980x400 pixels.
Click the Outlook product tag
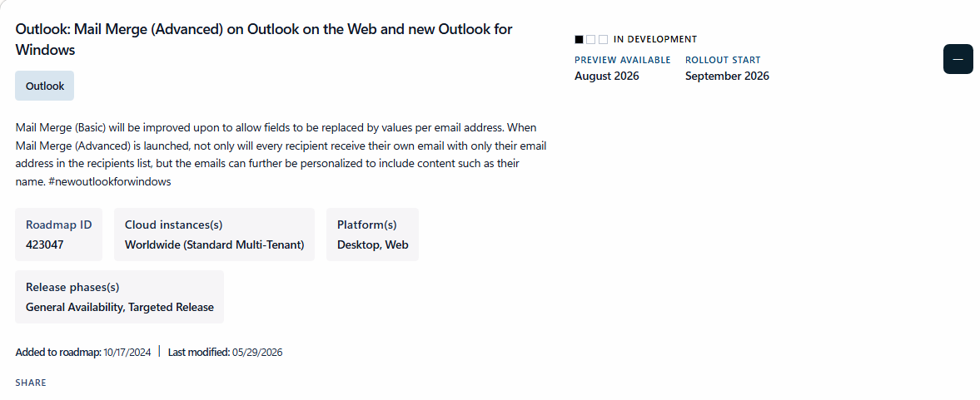click(44, 86)
